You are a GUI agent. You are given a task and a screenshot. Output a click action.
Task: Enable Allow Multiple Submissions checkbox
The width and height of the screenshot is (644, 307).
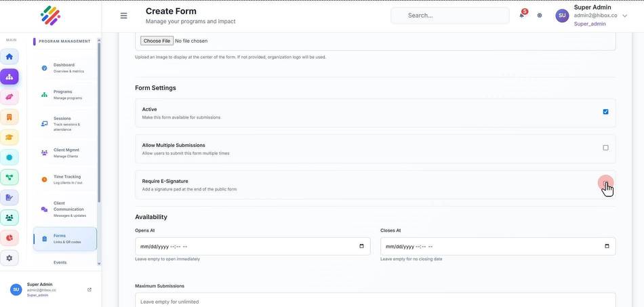(605, 148)
